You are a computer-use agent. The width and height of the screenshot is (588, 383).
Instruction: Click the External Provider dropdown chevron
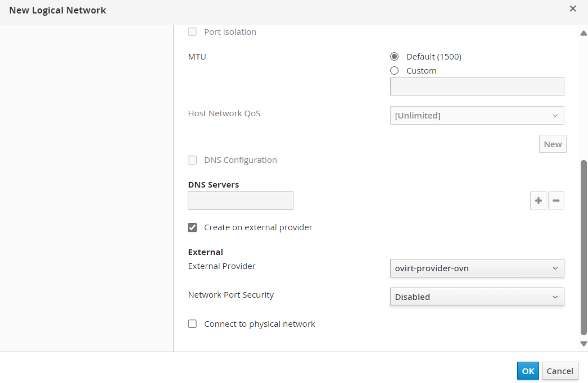555,268
